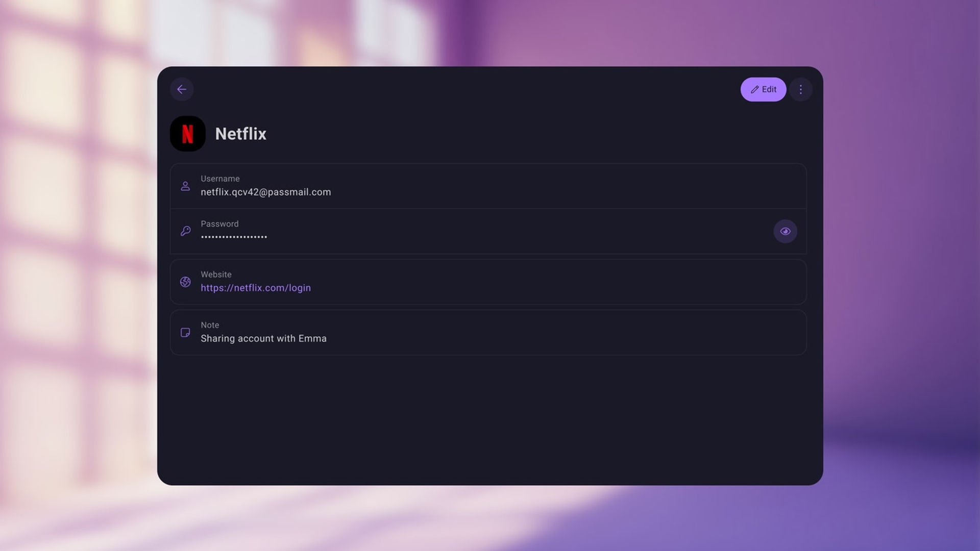Go back using the arrow button
The height and width of the screenshot is (551, 980).
(182, 89)
